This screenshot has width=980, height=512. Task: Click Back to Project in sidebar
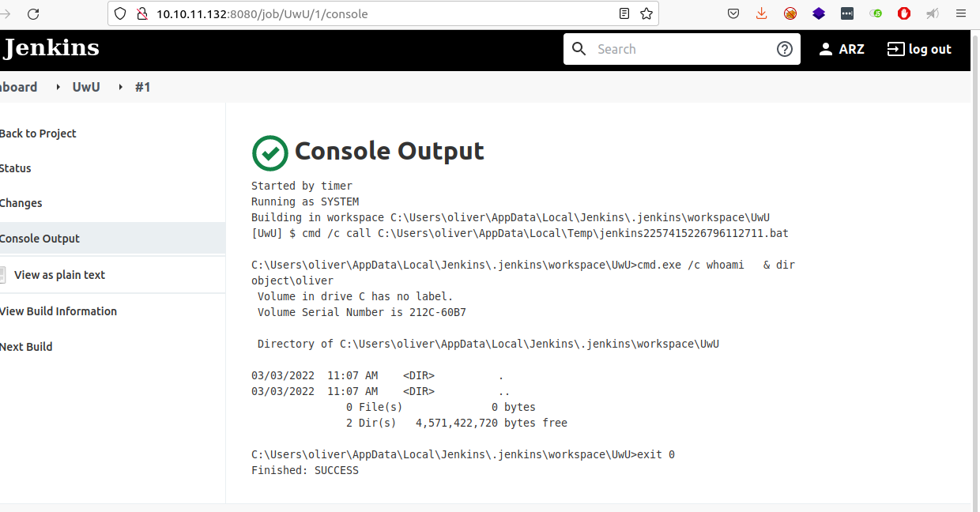click(38, 134)
